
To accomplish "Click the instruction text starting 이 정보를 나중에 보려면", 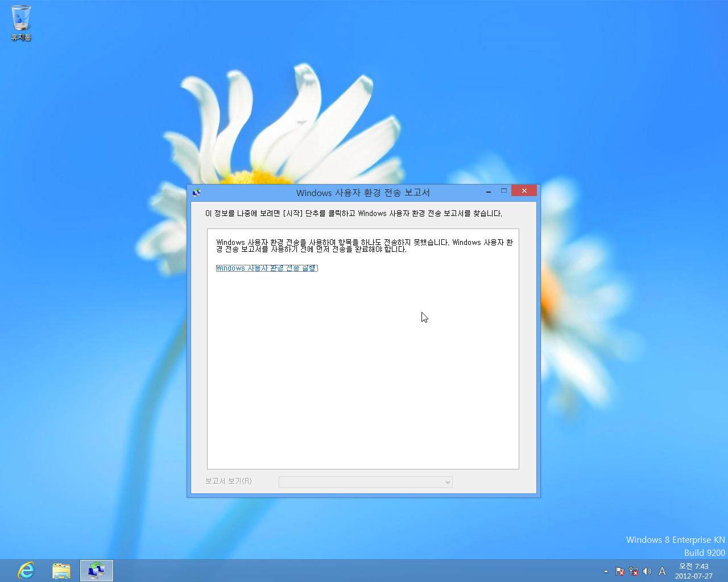I will pyautogui.click(x=353, y=214).
